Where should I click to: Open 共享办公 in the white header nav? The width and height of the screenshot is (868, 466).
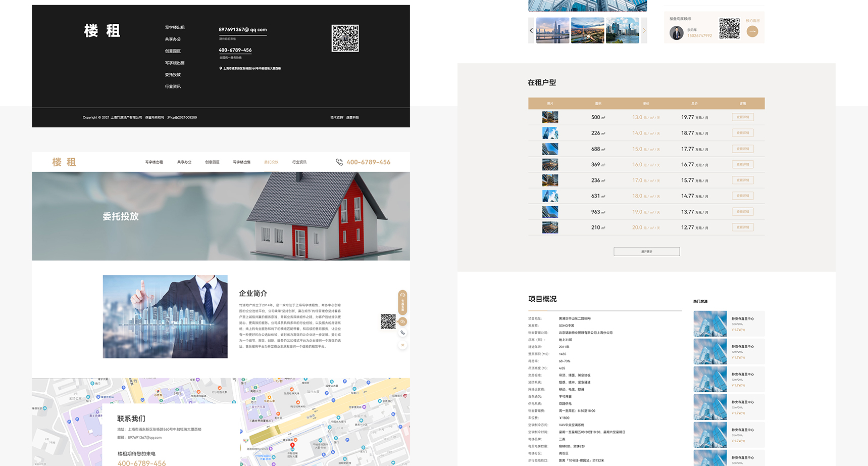pyautogui.click(x=184, y=162)
